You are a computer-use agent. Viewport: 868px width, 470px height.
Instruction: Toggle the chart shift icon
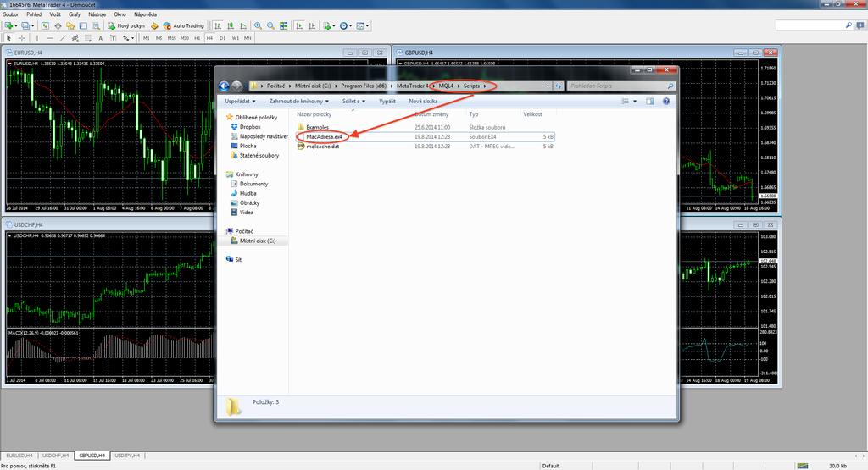click(x=312, y=25)
